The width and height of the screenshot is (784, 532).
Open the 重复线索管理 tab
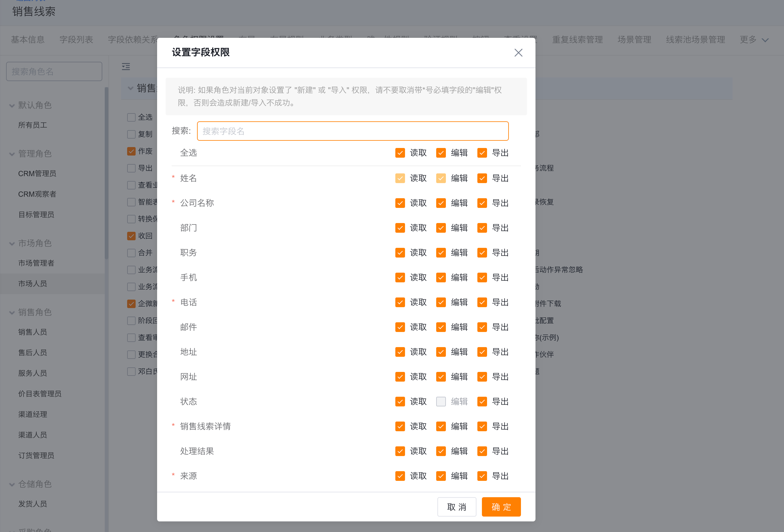578,39
